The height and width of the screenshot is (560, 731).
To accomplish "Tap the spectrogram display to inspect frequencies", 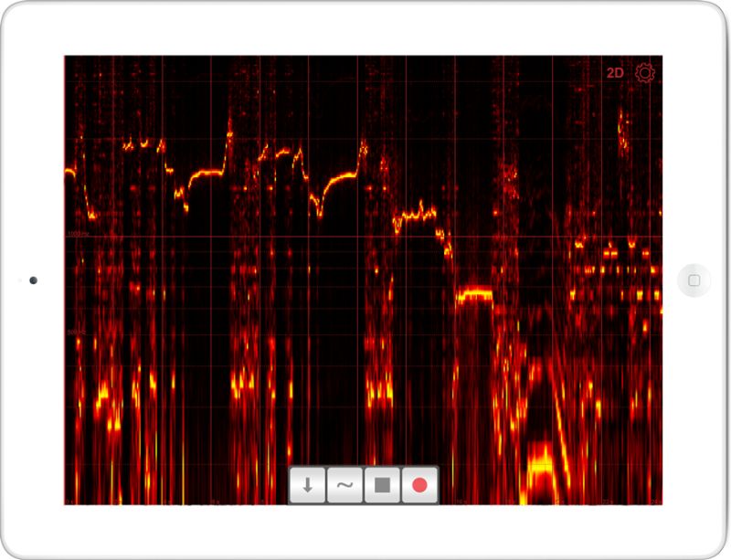I will pyautogui.click(x=365, y=274).
